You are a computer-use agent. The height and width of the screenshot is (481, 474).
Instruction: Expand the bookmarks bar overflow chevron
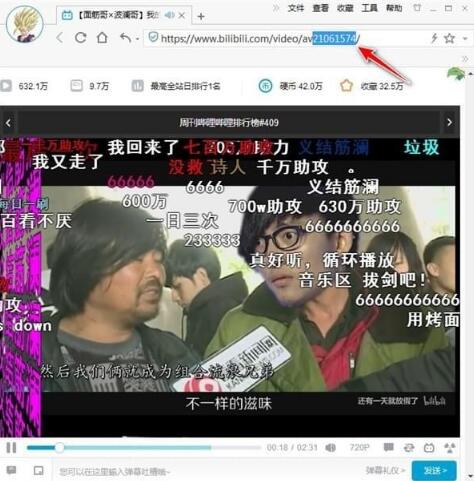pos(465,59)
